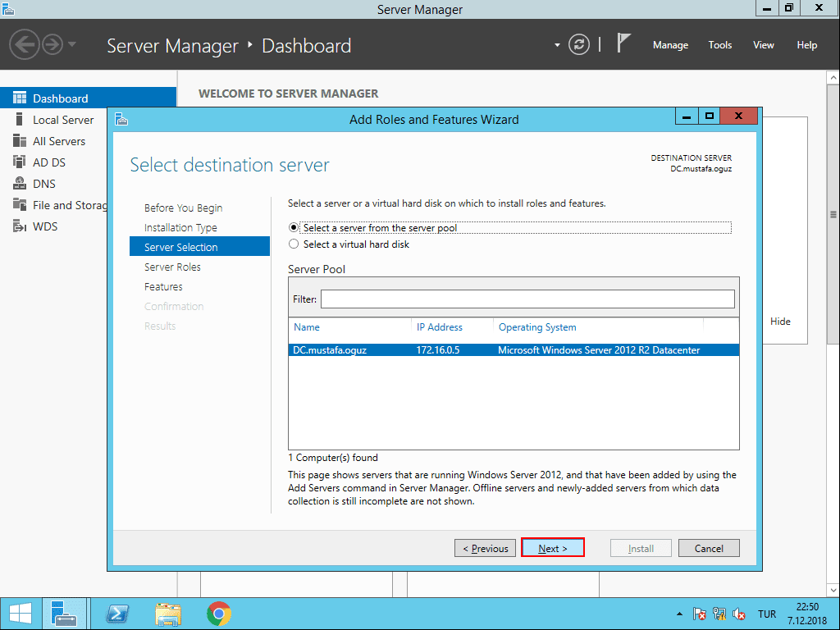Viewport: 840px width, 630px height.
Task: Open dropdown arrow left of refresh icon
Action: [x=557, y=45]
